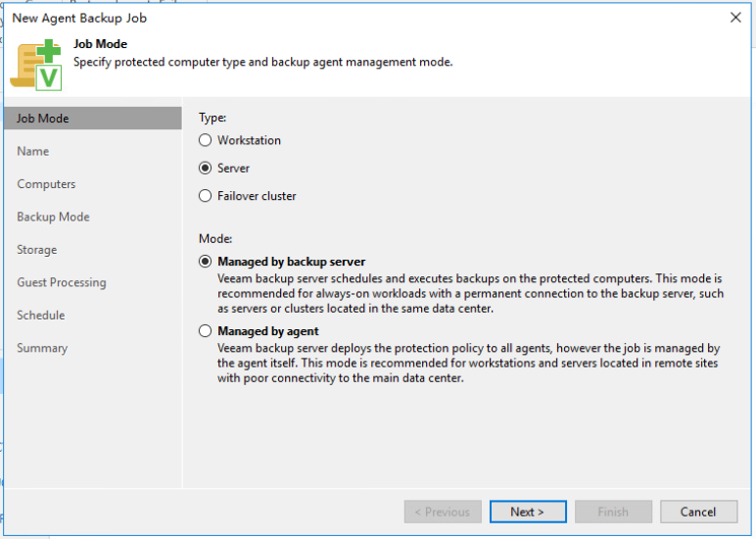Select the Workstation type radio button
The height and width of the screenshot is (539, 756).
tap(206, 140)
